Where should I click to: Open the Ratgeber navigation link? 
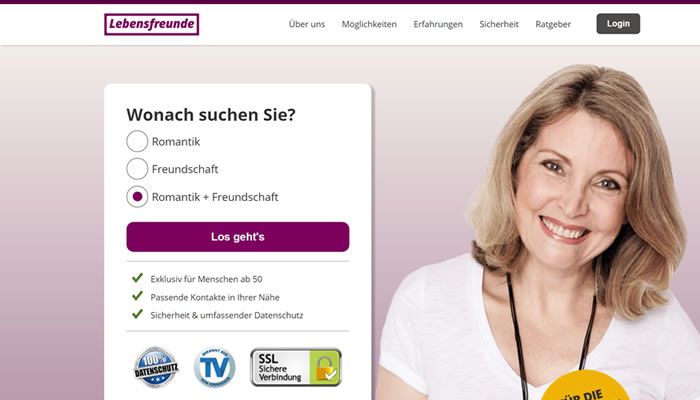(x=553, y=24)
